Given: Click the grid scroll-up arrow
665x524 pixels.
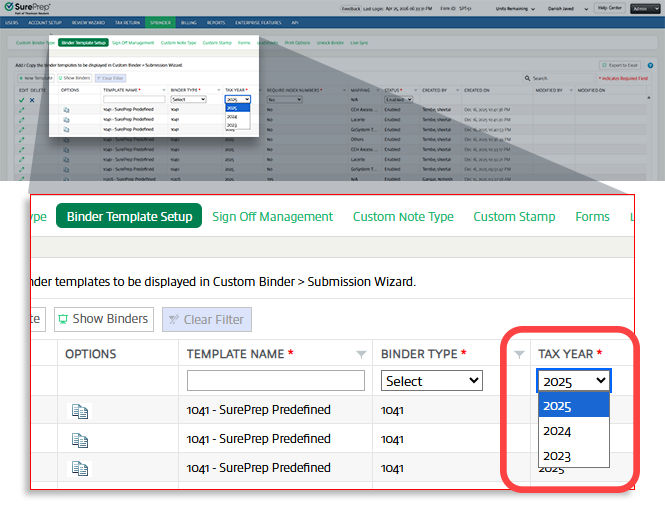Looking at the screenshot, I should point(649,98).
